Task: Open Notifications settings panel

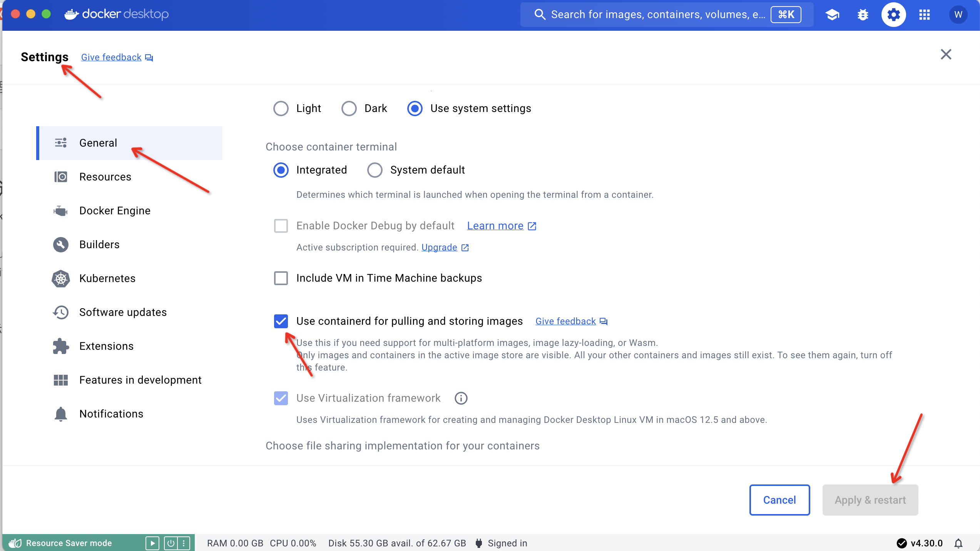Action: [x=111, y=413]
